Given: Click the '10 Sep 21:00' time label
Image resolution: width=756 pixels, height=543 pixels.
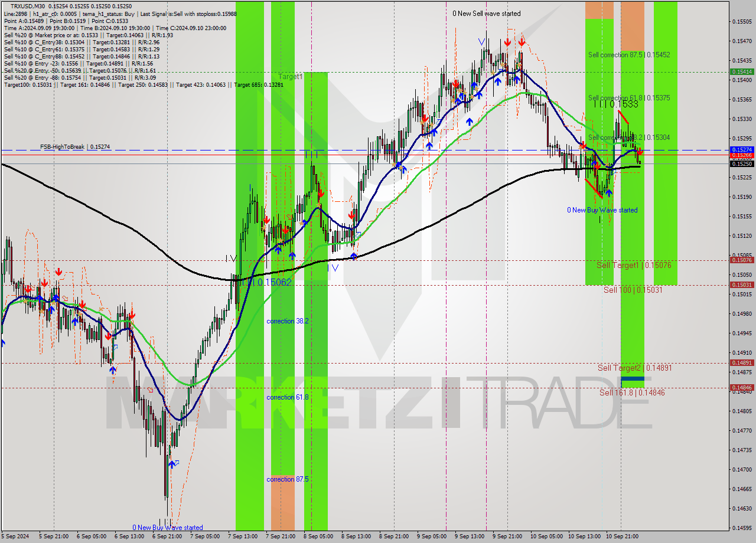Looking at the screenshot, I should [621, 537].
